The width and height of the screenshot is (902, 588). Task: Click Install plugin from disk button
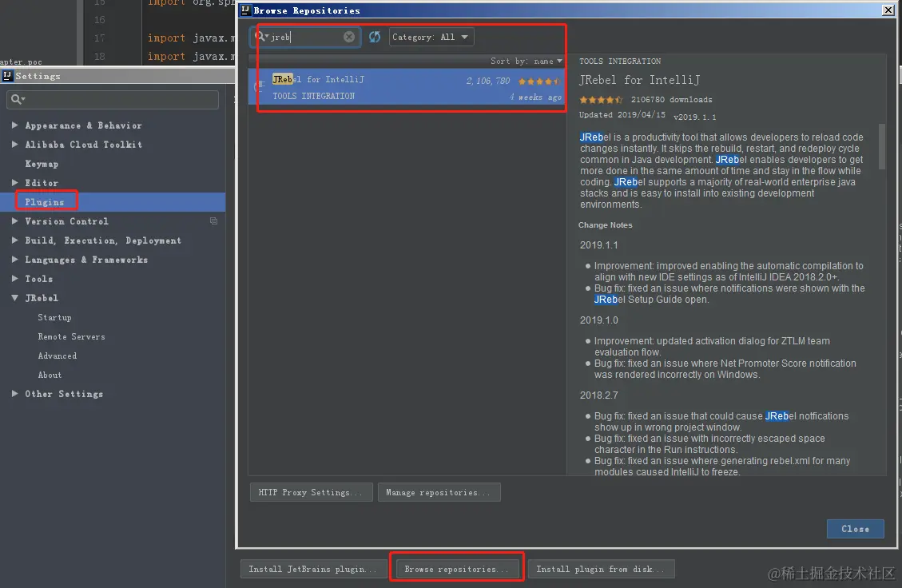(601, 569)
